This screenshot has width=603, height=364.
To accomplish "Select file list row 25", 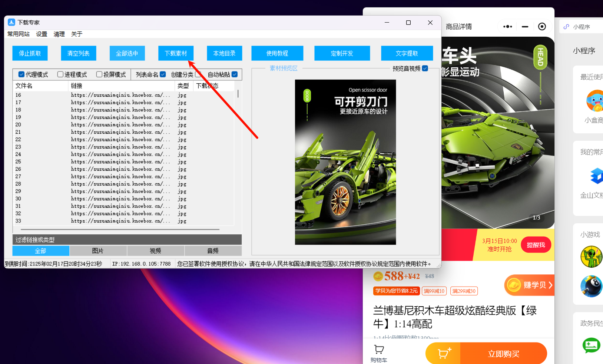I will (124, 162).
